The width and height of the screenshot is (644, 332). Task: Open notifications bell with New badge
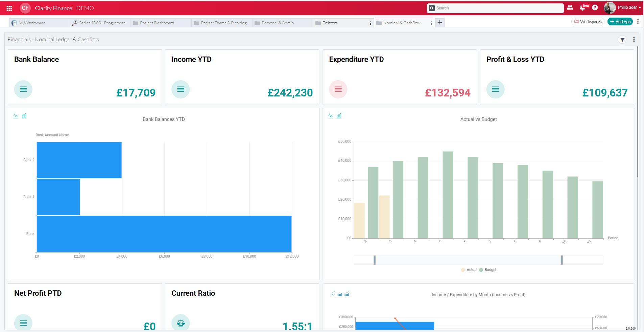point(583,8)
